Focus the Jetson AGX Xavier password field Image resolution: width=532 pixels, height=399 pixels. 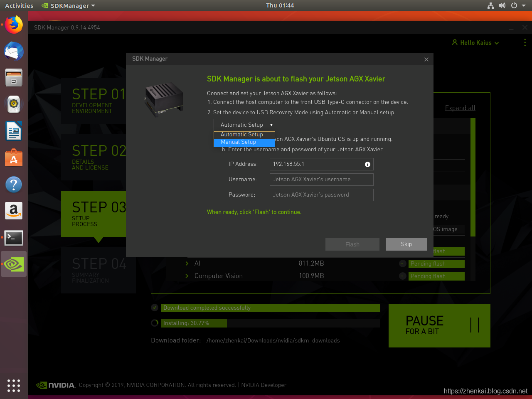322,195
